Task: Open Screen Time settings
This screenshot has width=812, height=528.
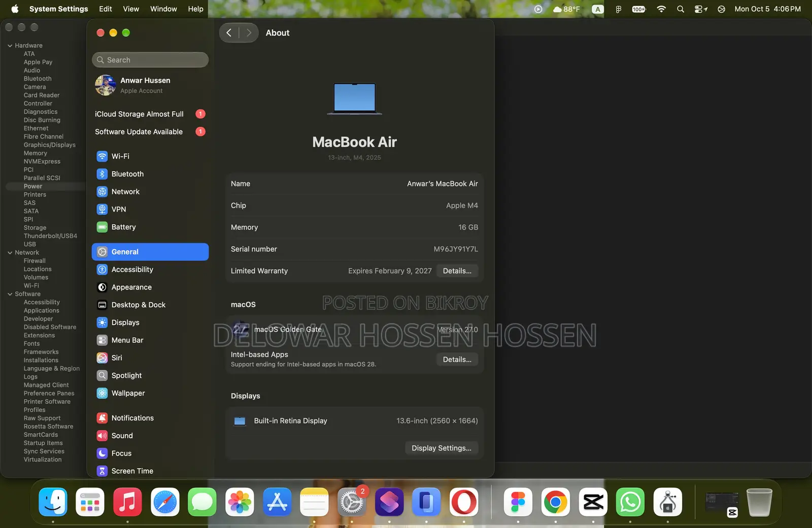Action: (x=150, y=471)
